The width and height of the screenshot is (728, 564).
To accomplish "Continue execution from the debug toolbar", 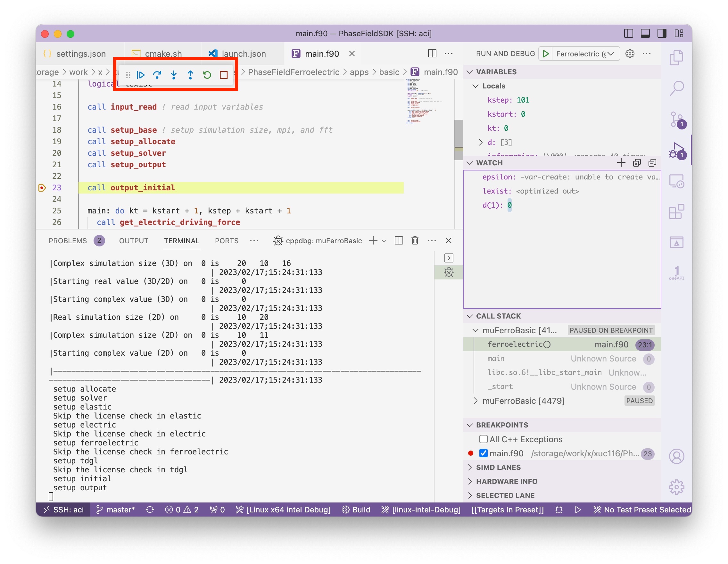I will [x=141, y=75].
